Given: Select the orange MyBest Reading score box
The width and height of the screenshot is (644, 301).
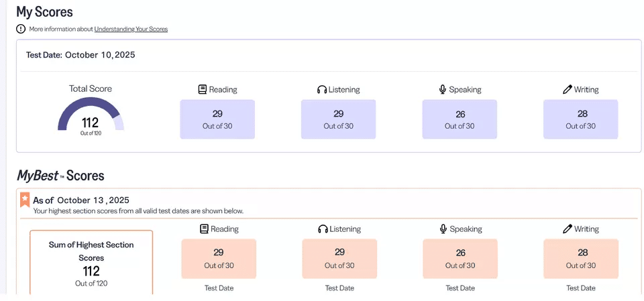Looking at the screenshot, I should 219,259.
